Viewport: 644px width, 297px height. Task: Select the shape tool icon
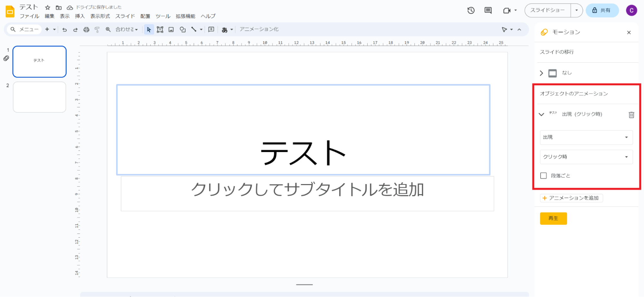point(183,30)
